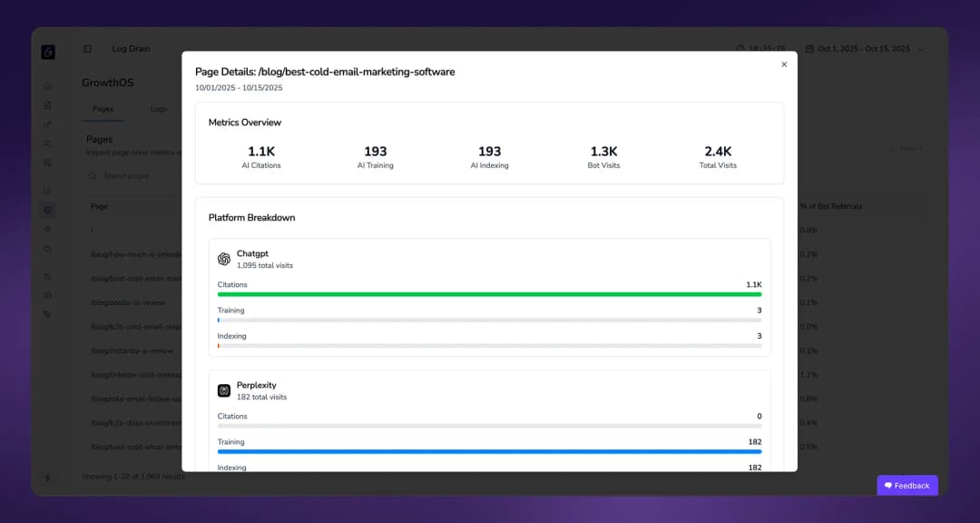This screenshot has width=980, height=523.
Task: Click the magnifier icon in Search pages
Action: point(93,175)
